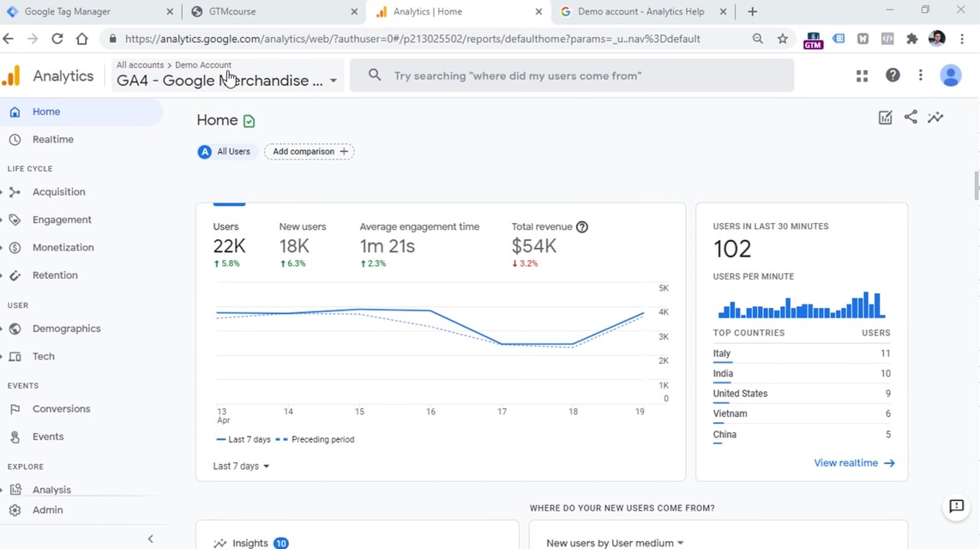Click the Demo Account breadcrumb

pos(203,65)
